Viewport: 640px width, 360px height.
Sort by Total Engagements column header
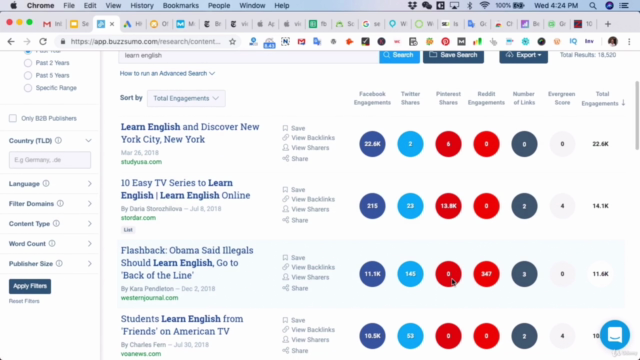[603, 98]
